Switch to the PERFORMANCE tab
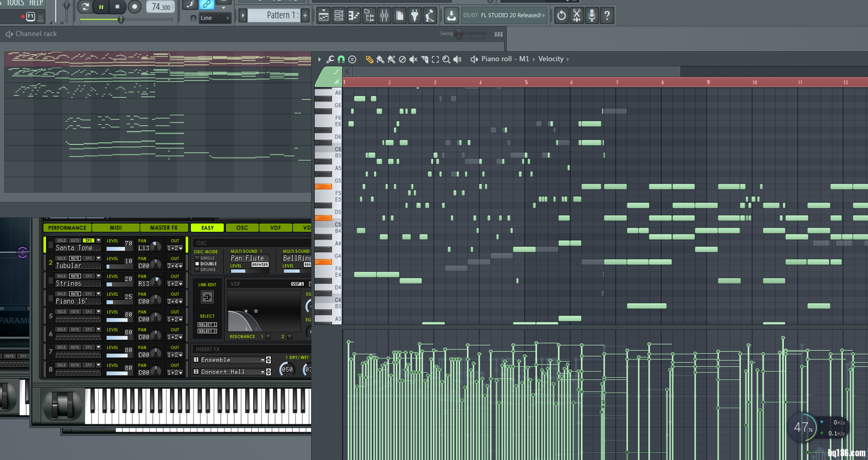Screen dimensions: 868x460 (x=67, y=228)
